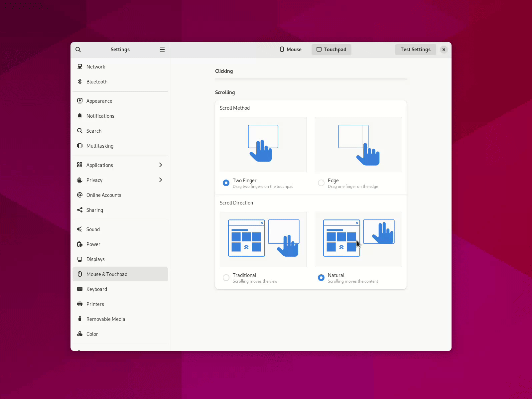Select the Two Finger radio button
This screenshot has height=399, width=532.
click(x=226, y=183)
